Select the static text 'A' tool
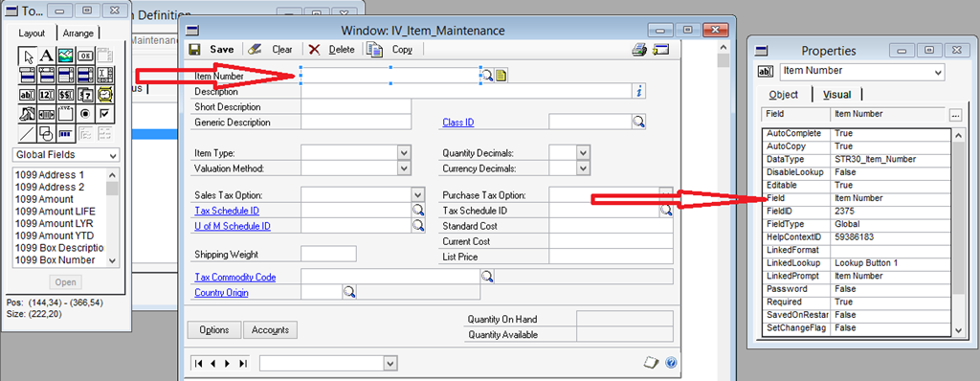Viewport: 980px width, 381px height. [x=46, y=56]
